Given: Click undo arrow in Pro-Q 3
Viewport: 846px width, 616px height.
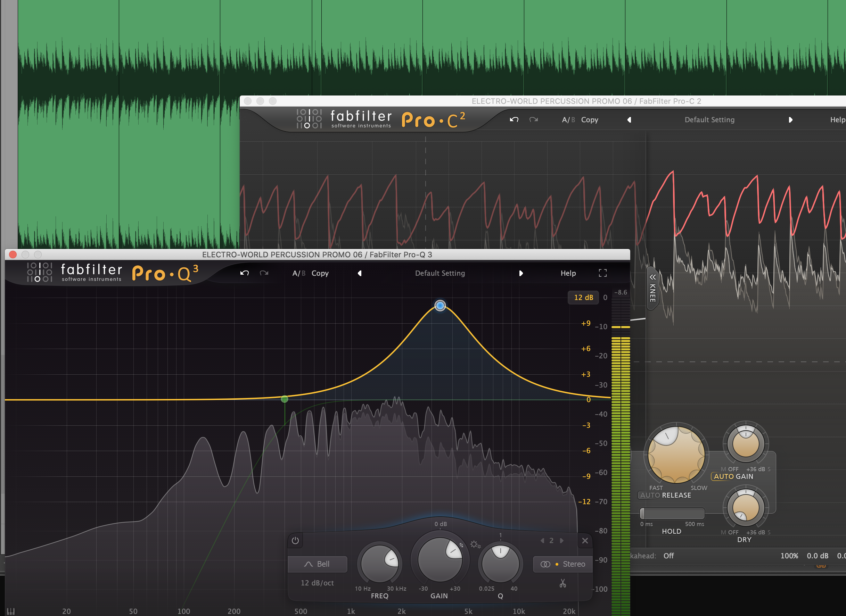Looking at the screenshot, I should click(244, 273).
